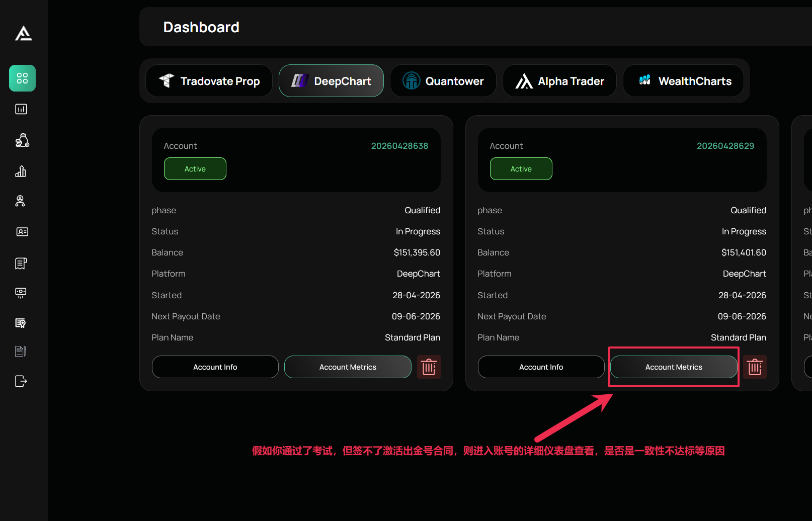Open the bar chart statistics sidebar icon

21,109
